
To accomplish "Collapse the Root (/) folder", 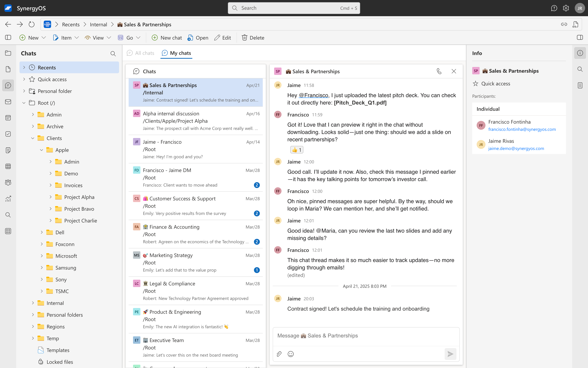I will click(24, 103).
